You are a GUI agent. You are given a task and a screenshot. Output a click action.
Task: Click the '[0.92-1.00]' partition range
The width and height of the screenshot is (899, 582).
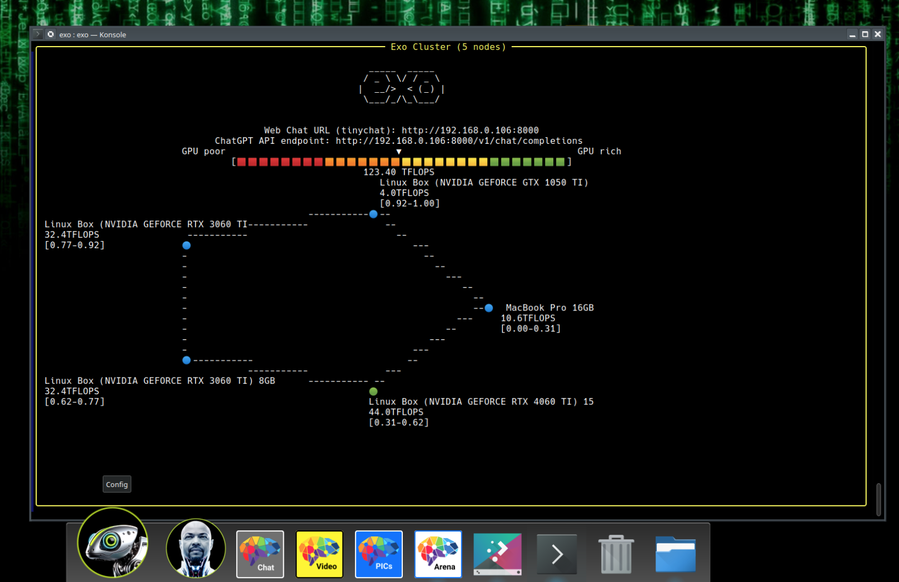[409, 203]
